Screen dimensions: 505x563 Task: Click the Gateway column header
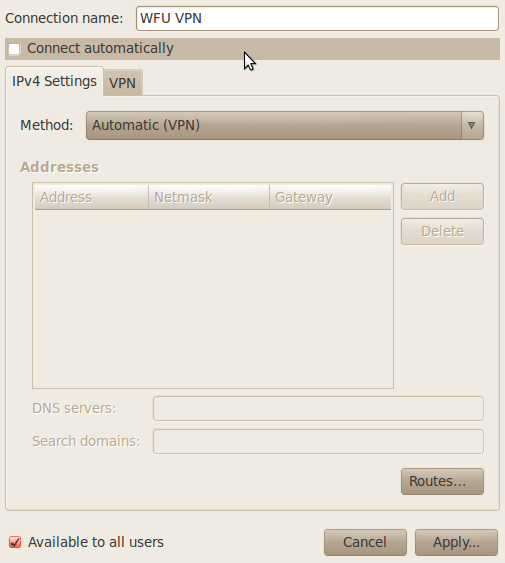[330, 197]
